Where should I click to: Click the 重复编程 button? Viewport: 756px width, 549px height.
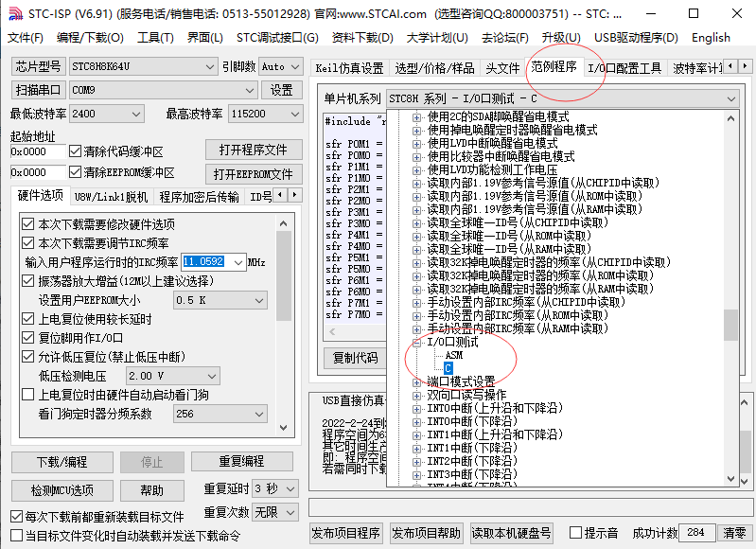click(241, 461)
